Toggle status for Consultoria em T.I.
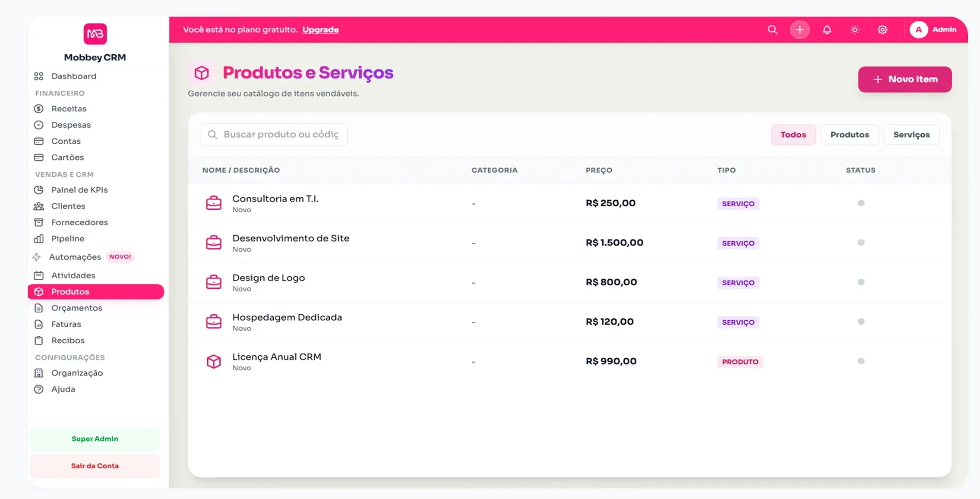 click(861, 202)
